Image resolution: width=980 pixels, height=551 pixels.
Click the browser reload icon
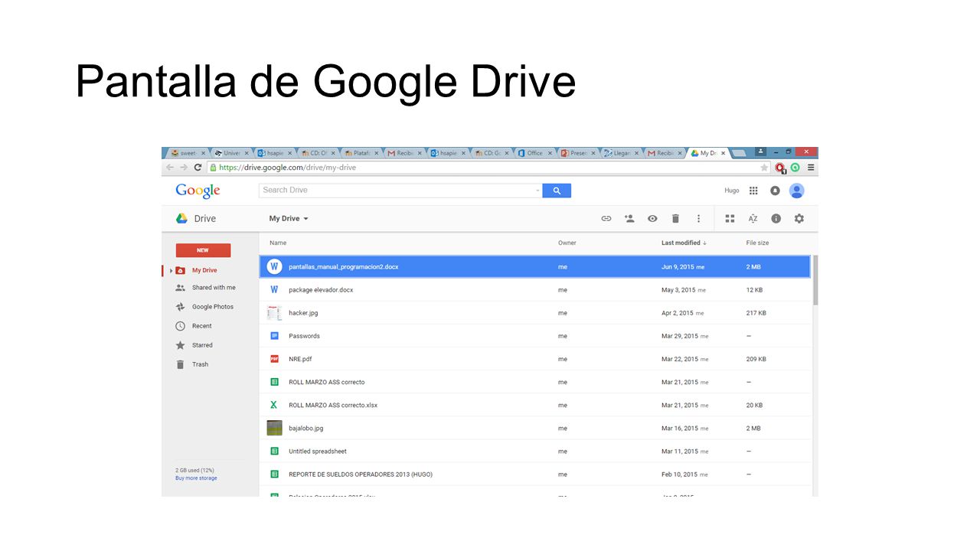(198, 168)
